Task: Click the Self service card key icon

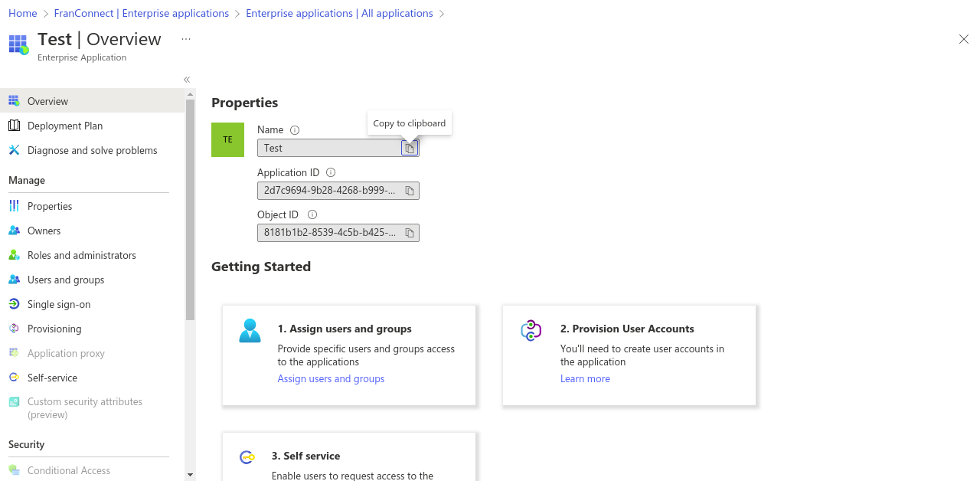Action: click(x=247, y=457)
